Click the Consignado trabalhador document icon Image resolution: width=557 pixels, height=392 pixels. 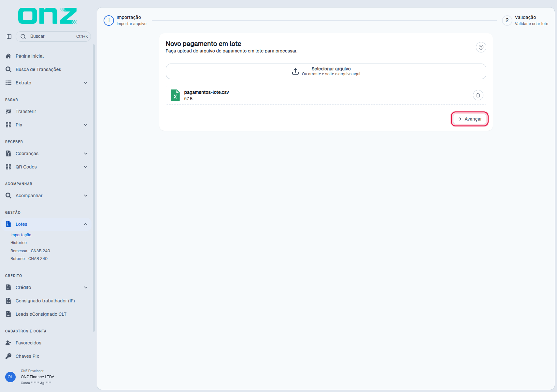(x=8, y=301)
